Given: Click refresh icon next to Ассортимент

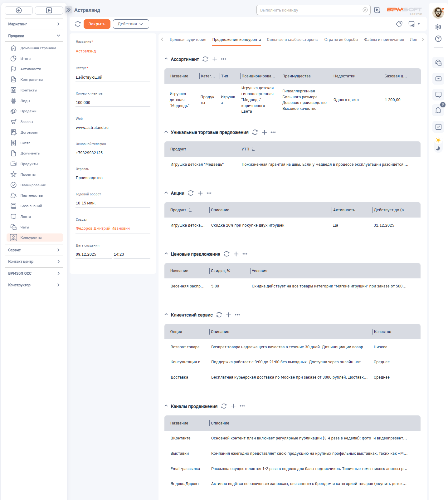Looking at the screenshot, I should click(205, 59).
